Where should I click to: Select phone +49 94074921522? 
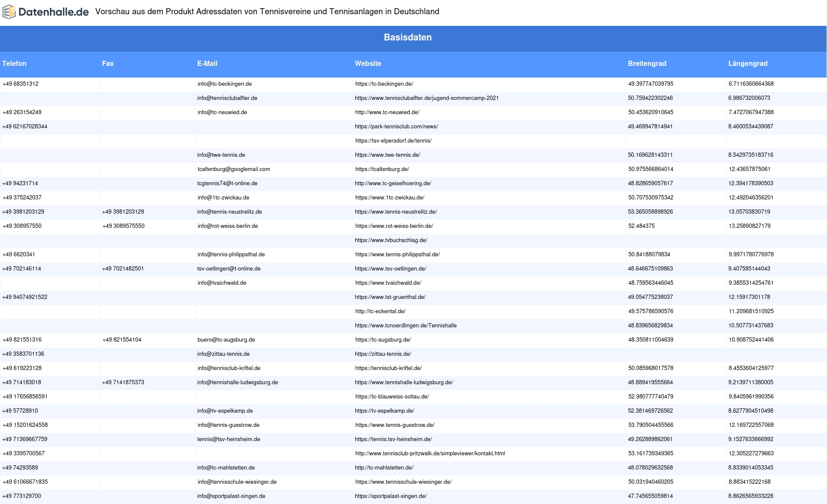25,297
